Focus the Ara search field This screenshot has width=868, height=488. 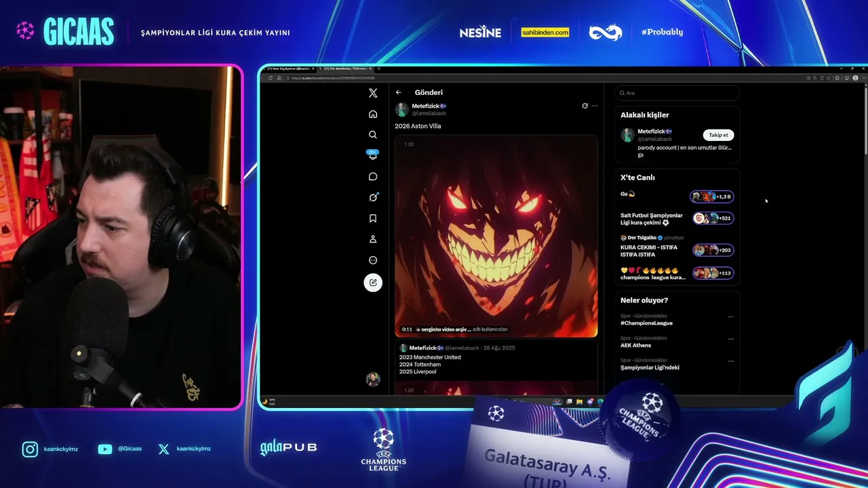tap(677, 93)
